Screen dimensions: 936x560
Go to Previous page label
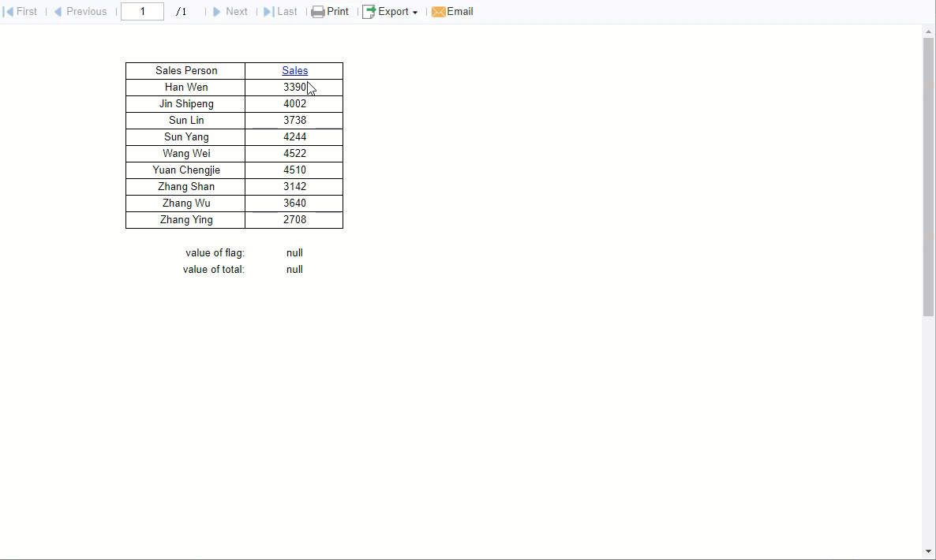coord(87,12)
